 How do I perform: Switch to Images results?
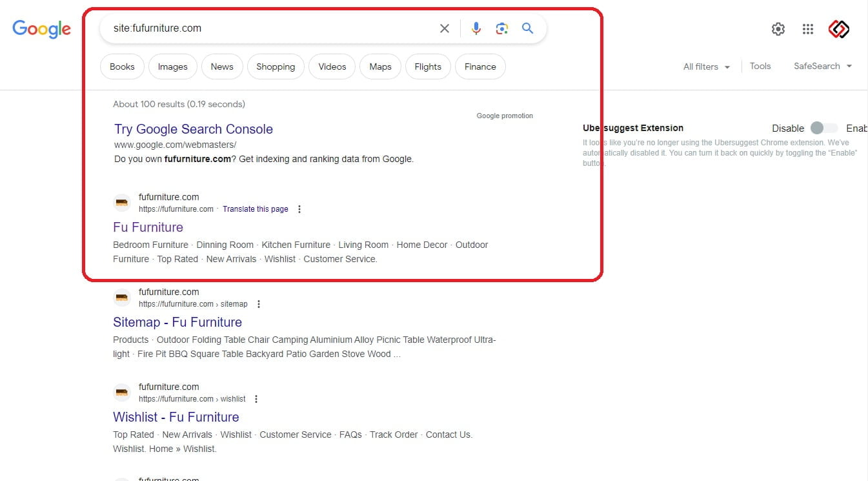tap(173, 67)
